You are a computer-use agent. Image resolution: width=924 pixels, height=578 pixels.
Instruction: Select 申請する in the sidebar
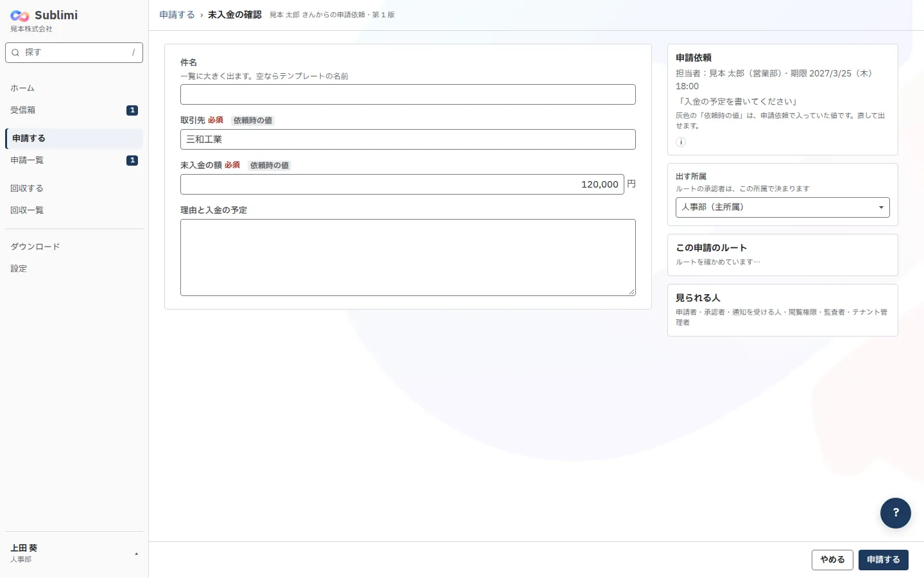(74, 138)
